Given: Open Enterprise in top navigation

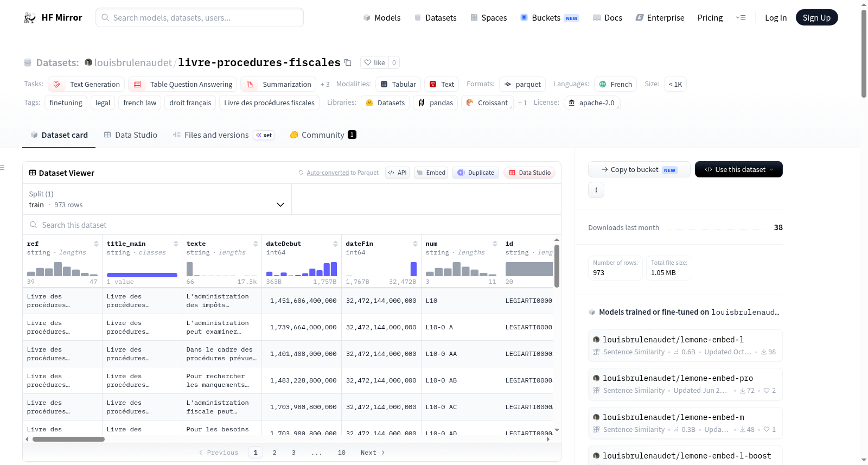Looking at the screenshot, I should (x=660, y=18).
